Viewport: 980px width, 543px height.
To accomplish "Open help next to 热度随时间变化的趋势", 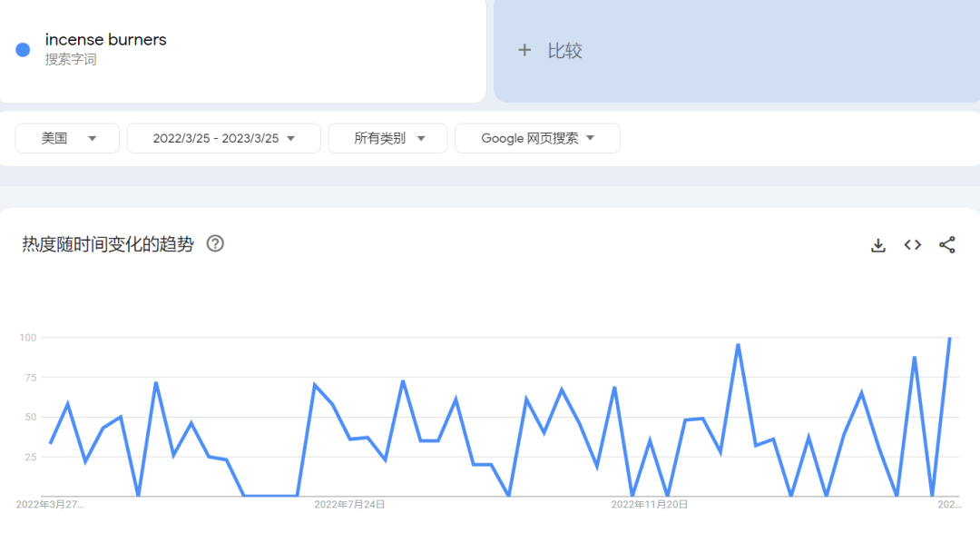I will (x=215, y=243).
